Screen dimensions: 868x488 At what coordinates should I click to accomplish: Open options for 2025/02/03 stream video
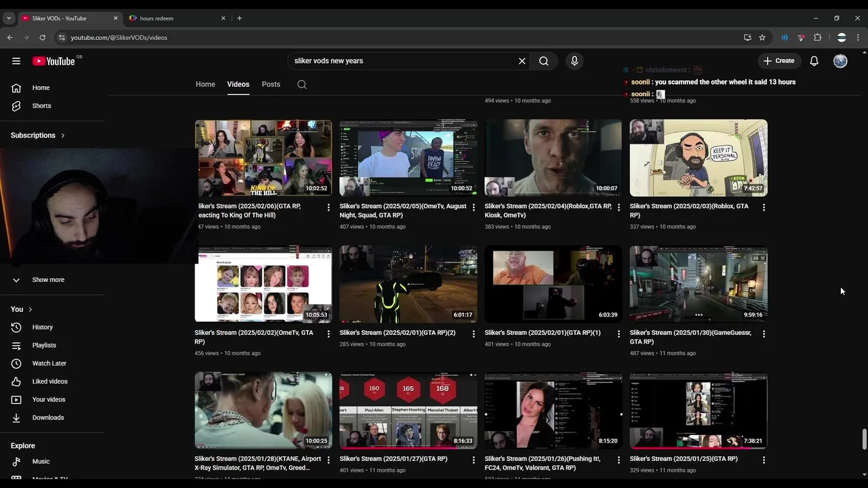point(764,207)
